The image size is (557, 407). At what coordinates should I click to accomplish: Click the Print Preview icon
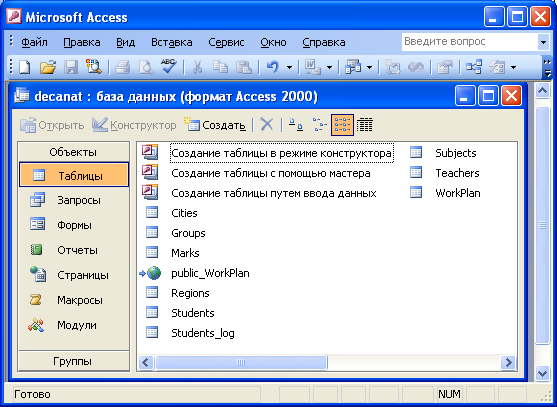click(146, 67)
